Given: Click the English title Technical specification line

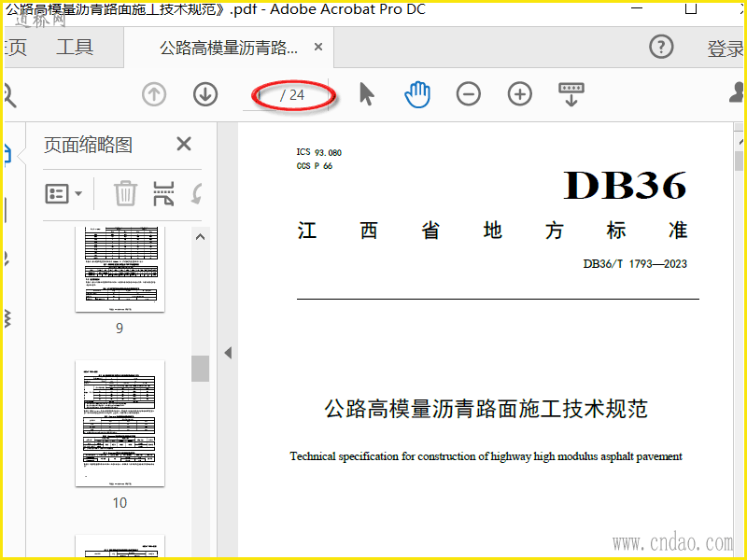Looking at the screenshot, I should [486, 456].
